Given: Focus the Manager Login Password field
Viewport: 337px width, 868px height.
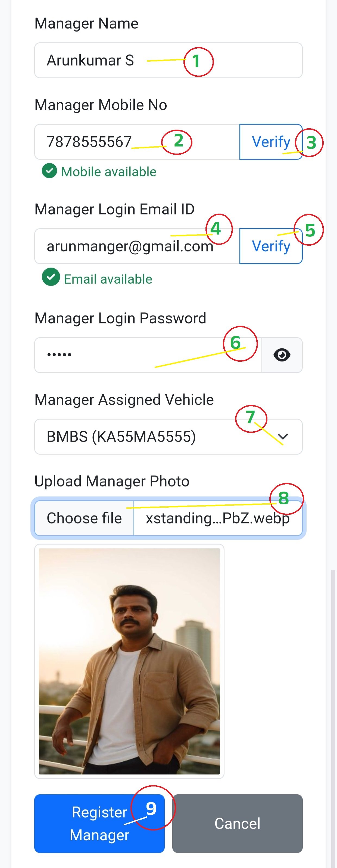Looking at the screenshot, I should pos(148,355).
